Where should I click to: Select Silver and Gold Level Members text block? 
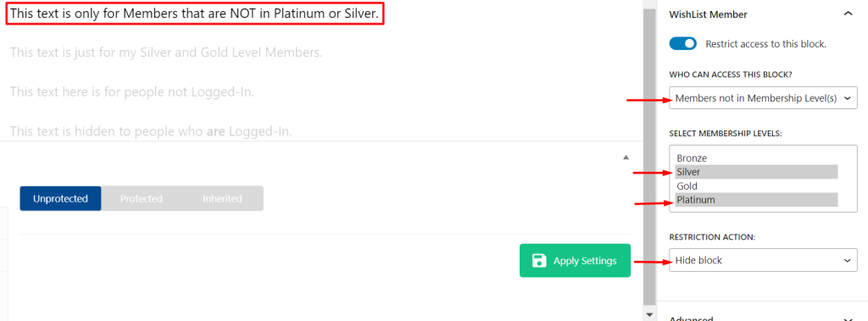coord(166,53)
